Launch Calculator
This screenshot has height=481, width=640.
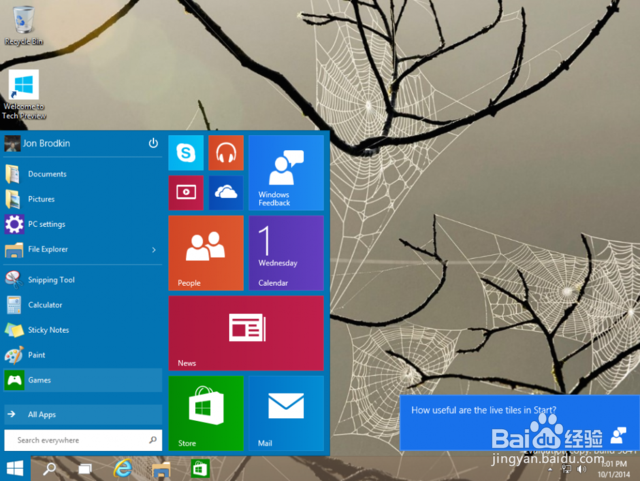point(83,305)
